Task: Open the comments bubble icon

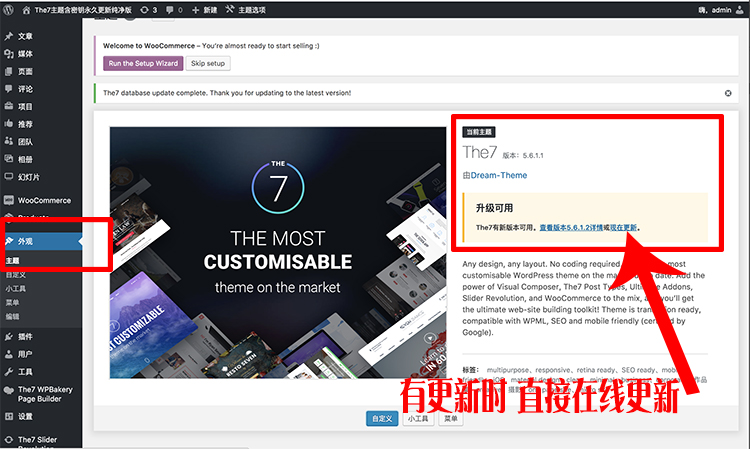Action: pos(174,10)
